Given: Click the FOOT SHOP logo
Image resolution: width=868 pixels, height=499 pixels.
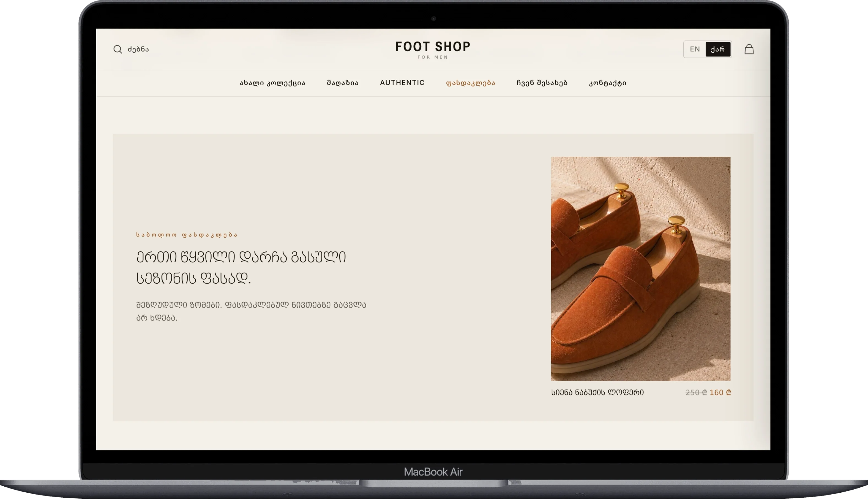Looking at the screenshot, I should pos(433,47).
